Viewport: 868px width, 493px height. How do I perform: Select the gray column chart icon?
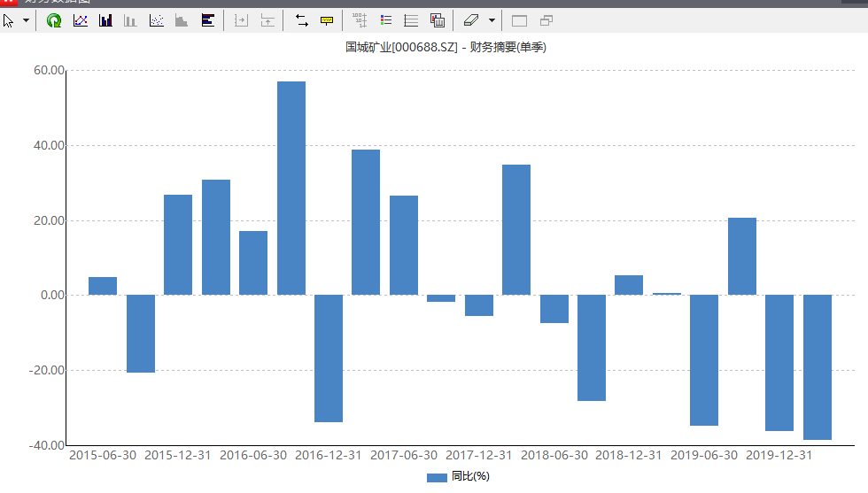click(x=130, y=21)
